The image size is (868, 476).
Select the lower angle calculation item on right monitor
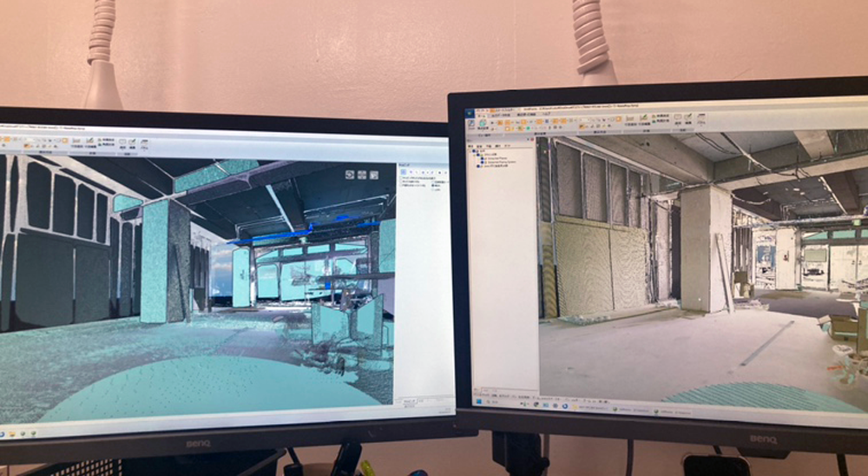click(x=661, y=121)
